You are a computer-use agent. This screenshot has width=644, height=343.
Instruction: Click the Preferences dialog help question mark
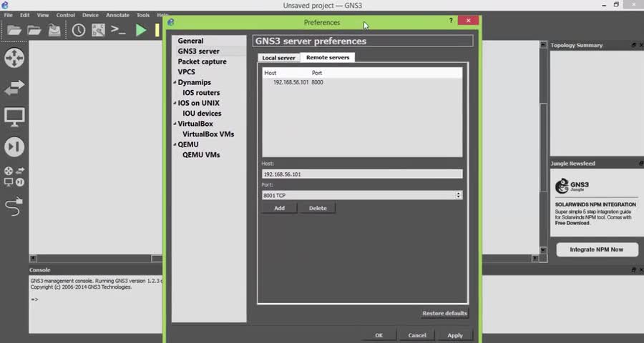pyautogui.click(x=451, y=21)
